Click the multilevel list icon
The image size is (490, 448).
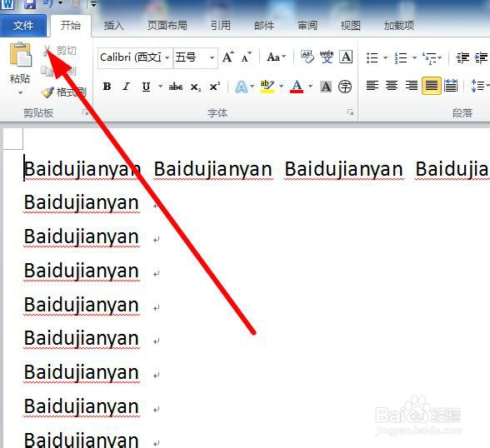point(430,57)
